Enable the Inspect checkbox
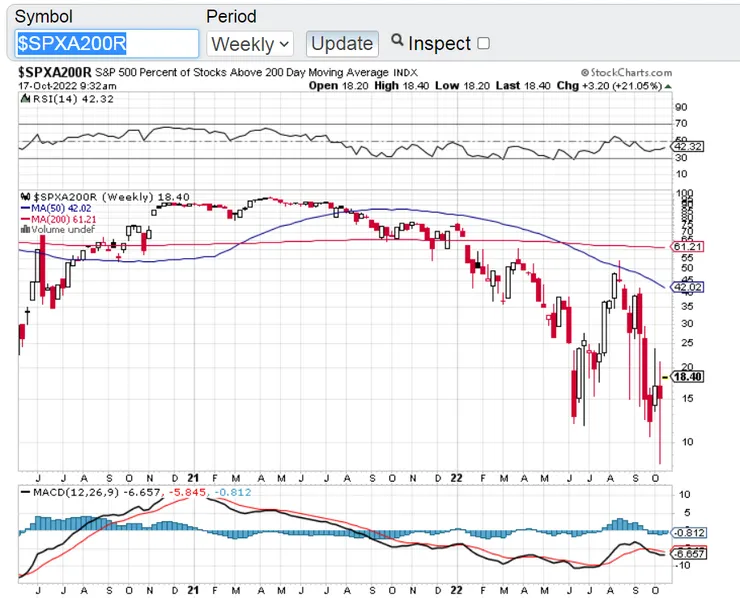Screen dimensions: 740x598 [x=483, y=43]
